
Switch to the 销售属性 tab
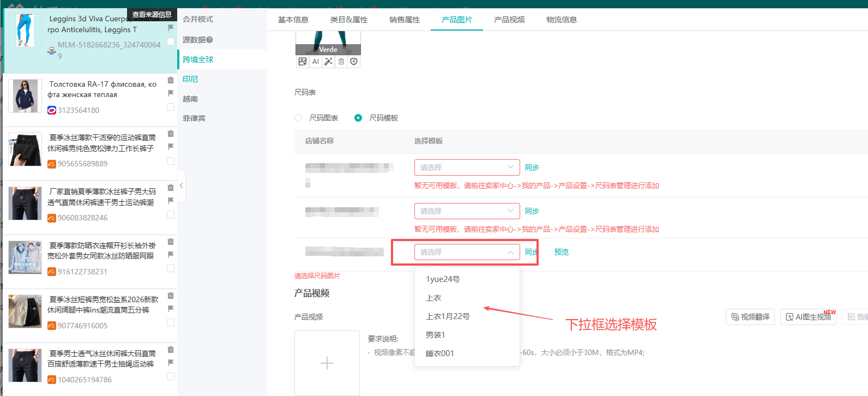point(405,20)
